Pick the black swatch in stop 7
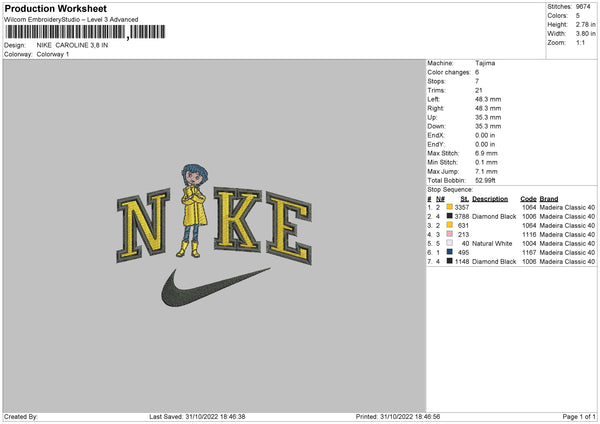 tap(449, 261)
